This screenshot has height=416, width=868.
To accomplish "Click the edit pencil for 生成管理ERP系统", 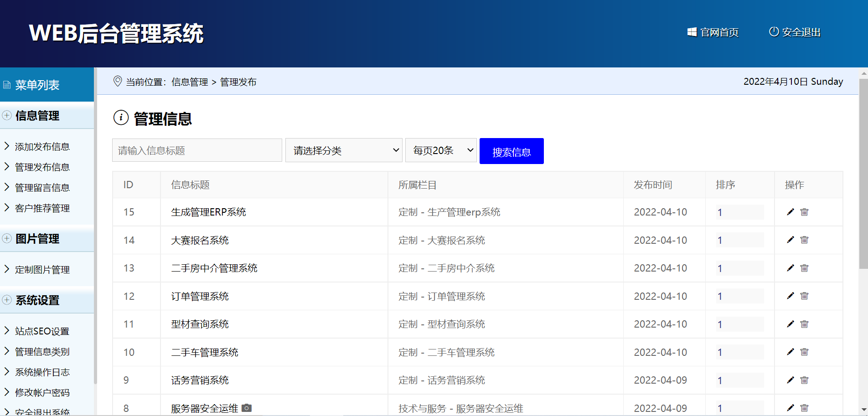I will tap(790, 212).
